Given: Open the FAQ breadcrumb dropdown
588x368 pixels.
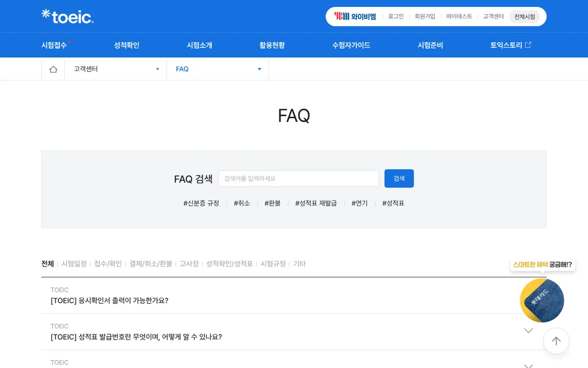Looking at the screenshot, I should coord(218,69).
